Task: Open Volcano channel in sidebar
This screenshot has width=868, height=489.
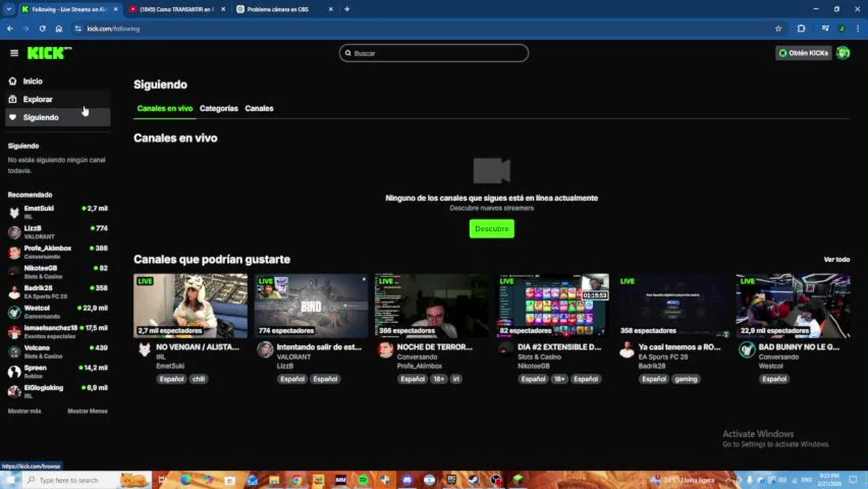Action: 57,351
